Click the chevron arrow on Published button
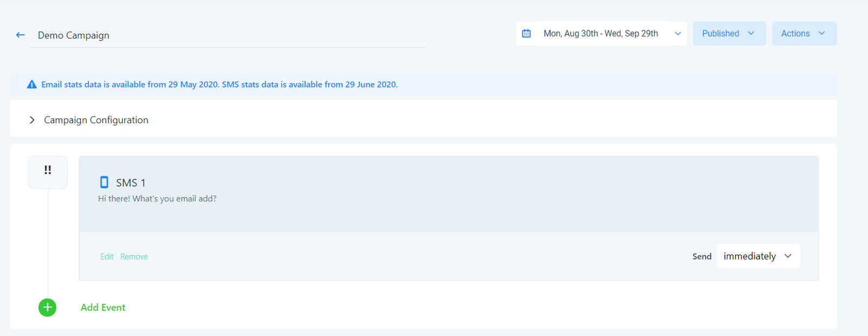 (x=751, y=34)
